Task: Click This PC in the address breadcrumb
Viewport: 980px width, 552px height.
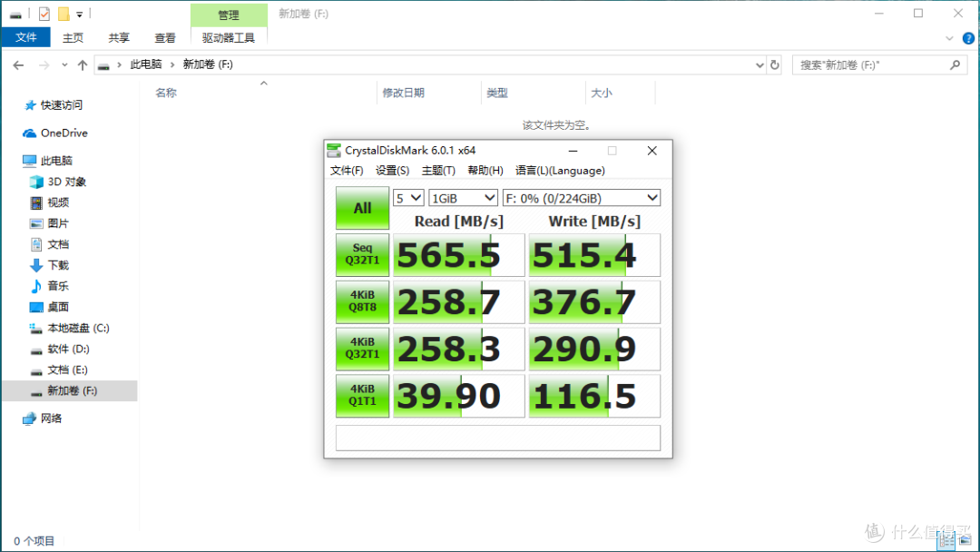Action: tap(146, 64)
